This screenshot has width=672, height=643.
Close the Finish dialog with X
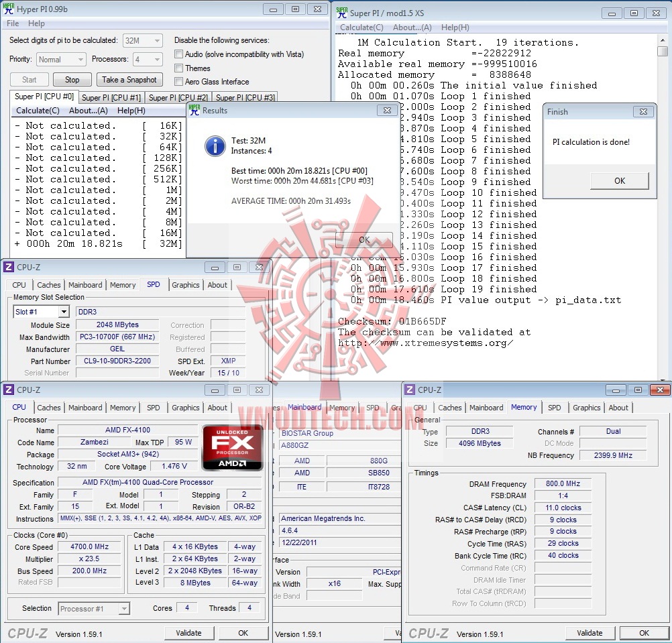tap(643, 111)
